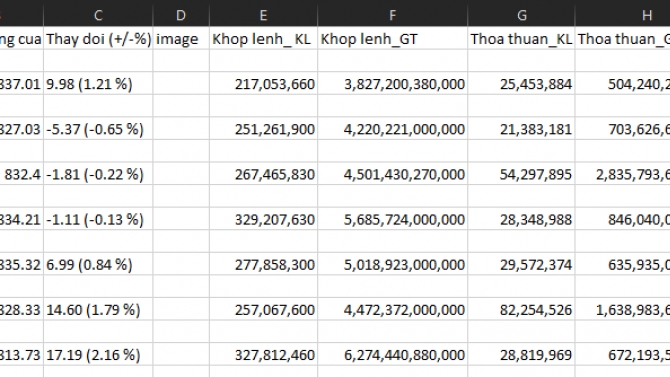This screenshot has height=377, width=670.
Task: Select cell with 14.60 (1.79 %)
Action: tap(98, 309)
